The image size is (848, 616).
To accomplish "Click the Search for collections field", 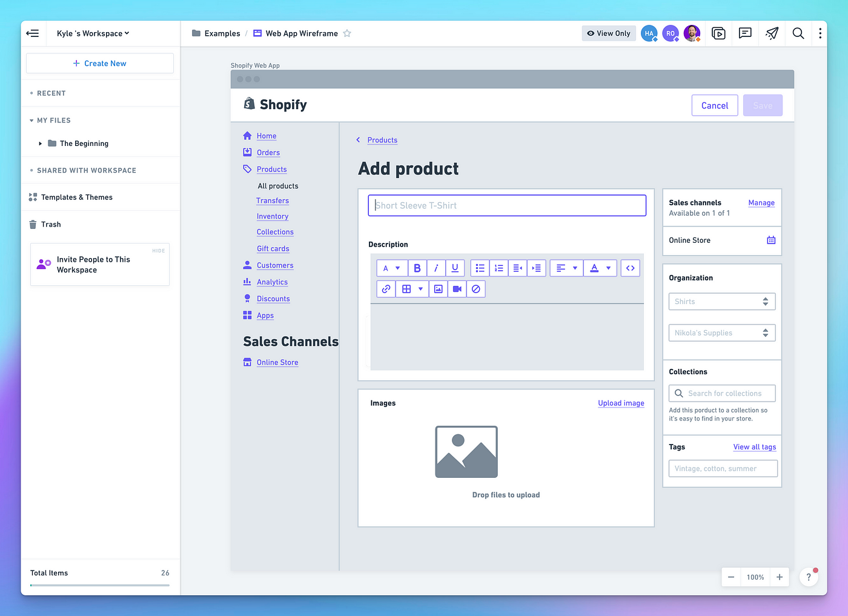I will coord(722,393).
